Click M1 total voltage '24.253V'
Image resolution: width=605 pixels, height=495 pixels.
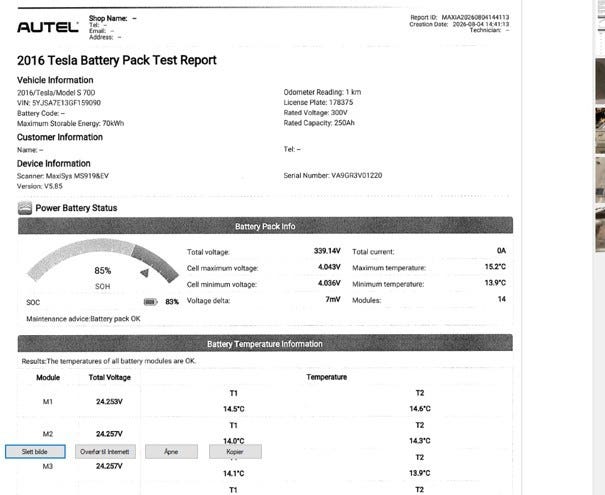point(109,402)
